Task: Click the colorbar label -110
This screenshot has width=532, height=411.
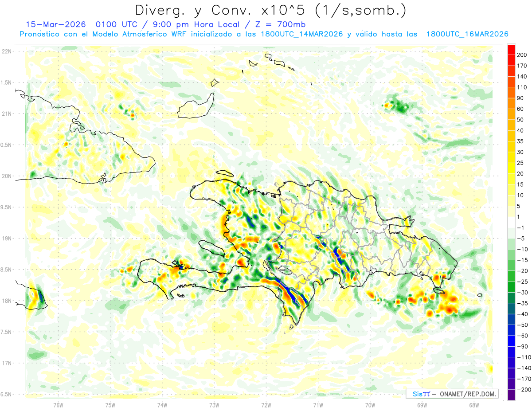Action: click(524, 357)
